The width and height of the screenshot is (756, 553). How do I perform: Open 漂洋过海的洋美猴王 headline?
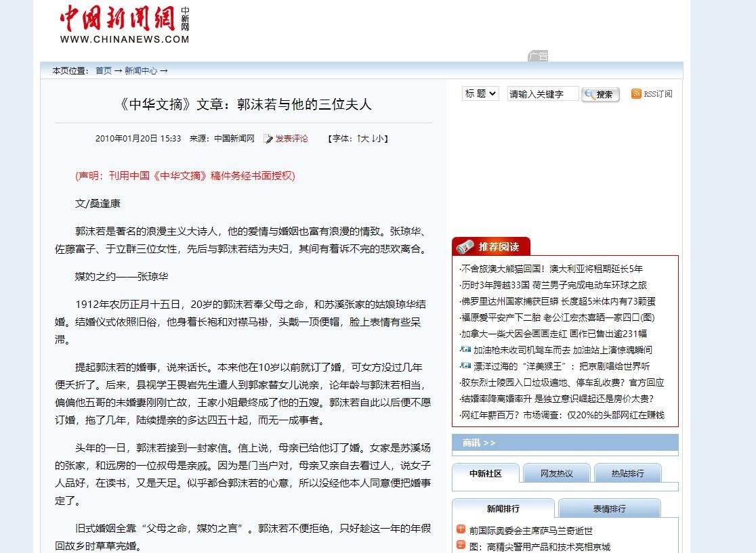coord(562,366)
